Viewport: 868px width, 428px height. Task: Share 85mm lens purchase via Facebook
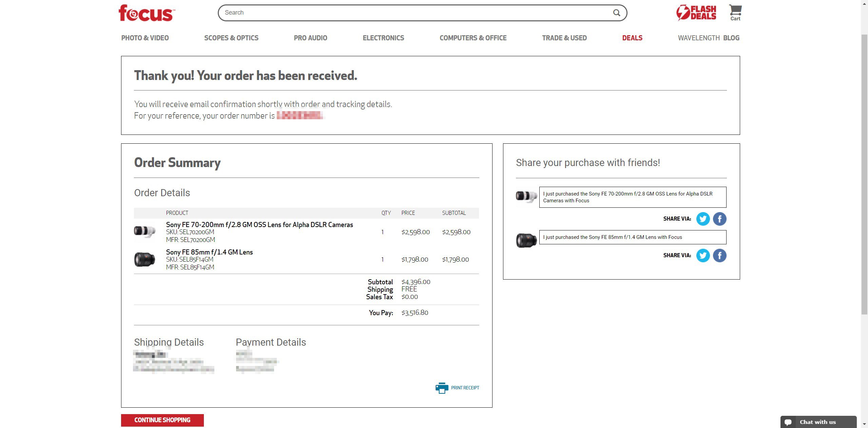pos(719,256)
